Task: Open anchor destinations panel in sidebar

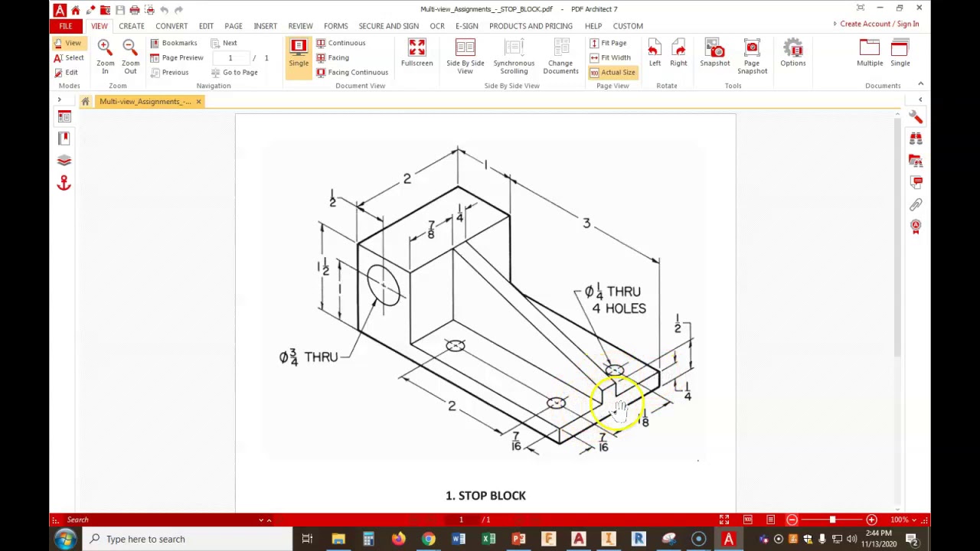Action: coord(64,183)
